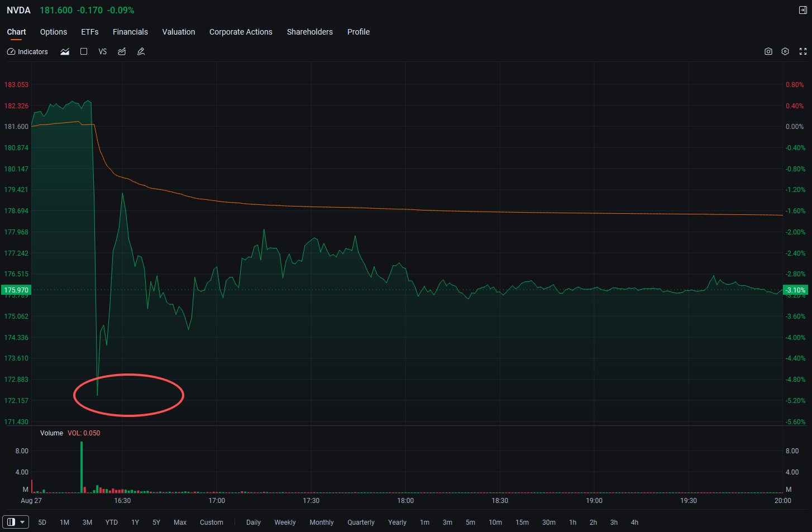Image resolution: width=812 pixels, height=532 pixels.
Task: Expand the chart layout dropdown
Action: [16, 522]
